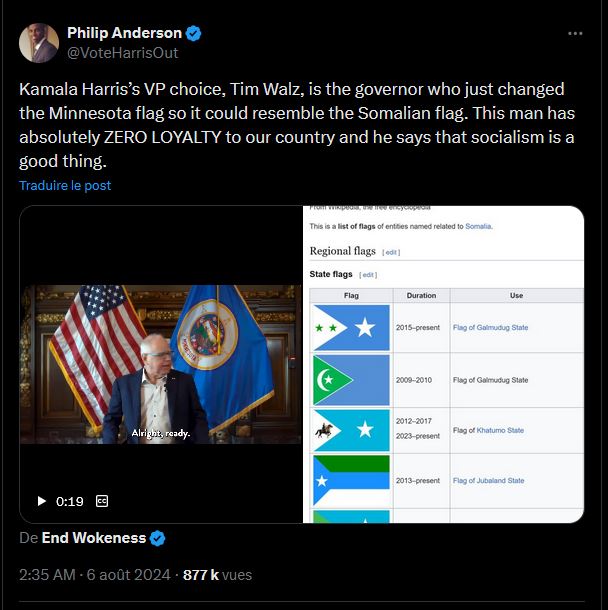Open the End Wokeness source account

pyautogui.click(x=94, y=538)
